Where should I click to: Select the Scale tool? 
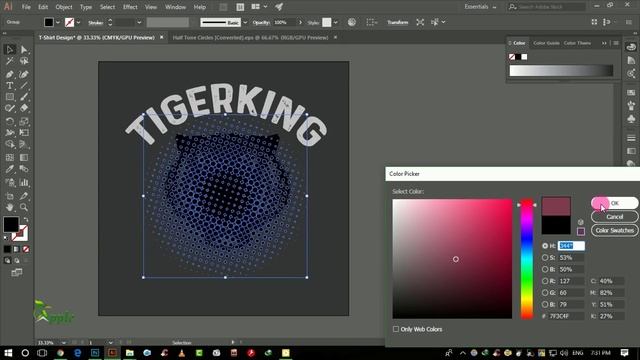pos(24,121)
